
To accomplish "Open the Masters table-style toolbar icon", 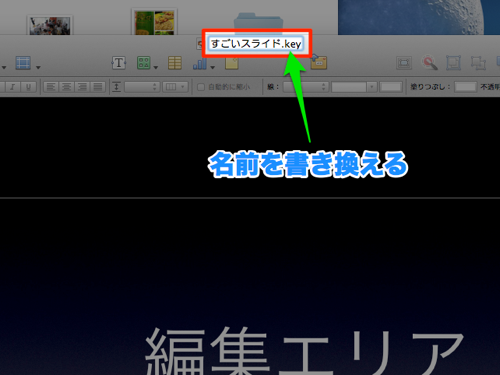I will tap(23, 63).
